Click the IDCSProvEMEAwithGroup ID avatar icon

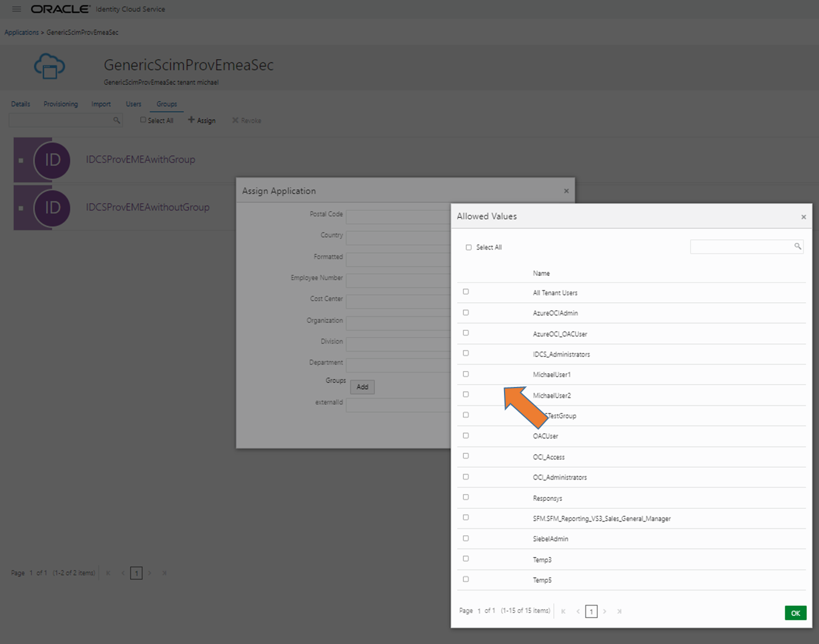52,160
